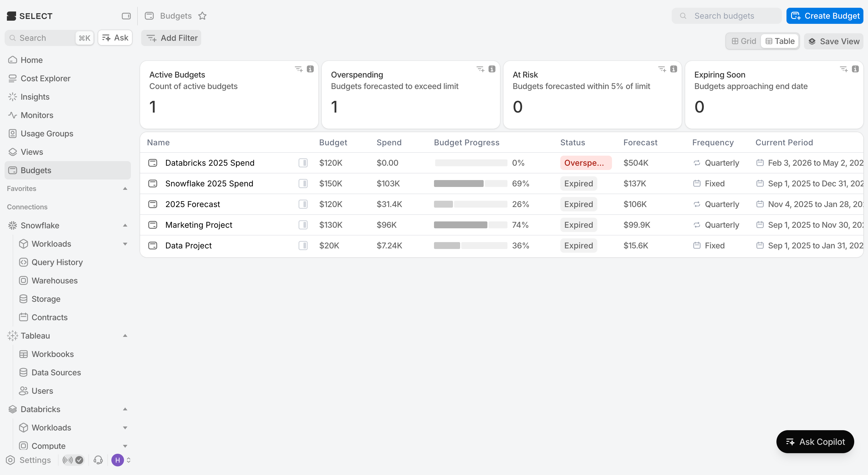Switch to Grid view
The height and width of the screenshot is (475, 868).
tap(744, 41)
